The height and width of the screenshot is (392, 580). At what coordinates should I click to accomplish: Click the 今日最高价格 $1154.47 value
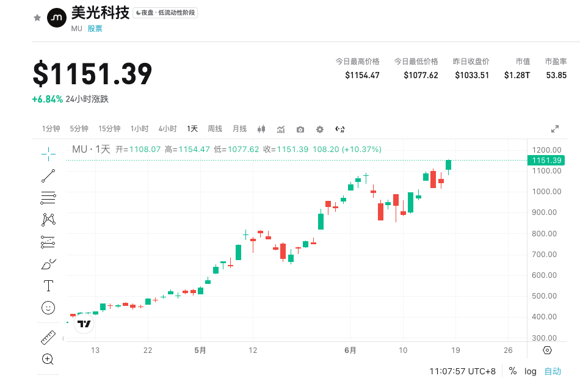coord(362,76)
